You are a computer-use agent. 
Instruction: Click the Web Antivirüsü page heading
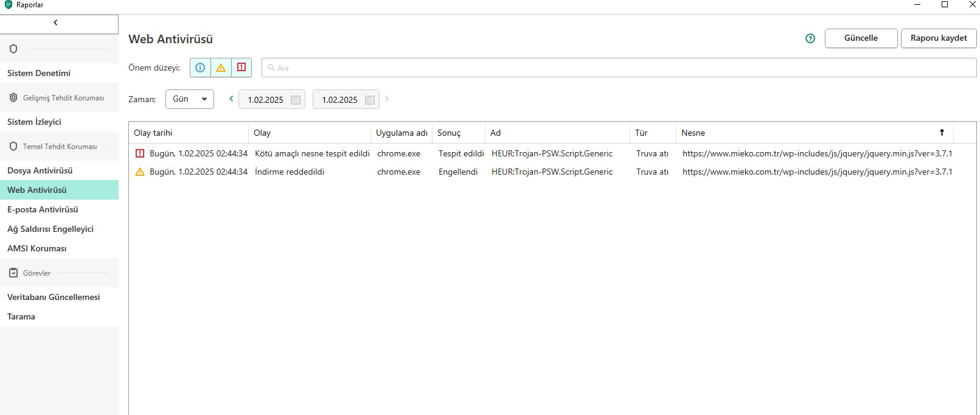click(x=171, y=39)
